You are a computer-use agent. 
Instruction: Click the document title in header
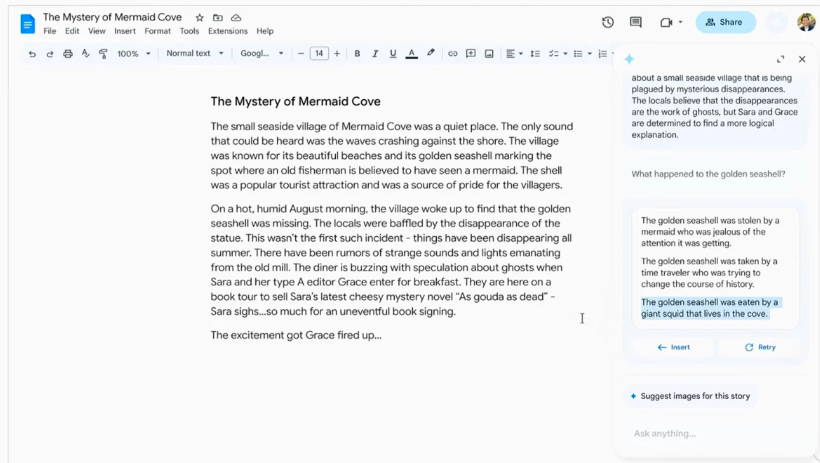click(112, 17)
